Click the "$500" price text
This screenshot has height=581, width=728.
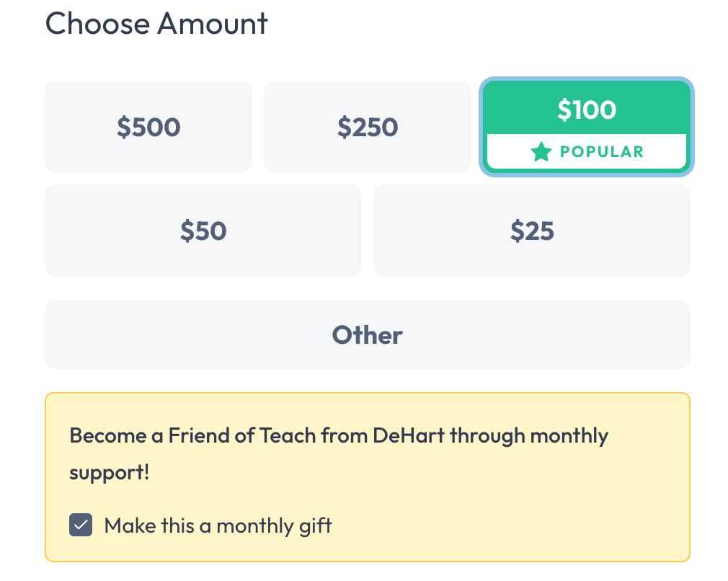point(148,128)
